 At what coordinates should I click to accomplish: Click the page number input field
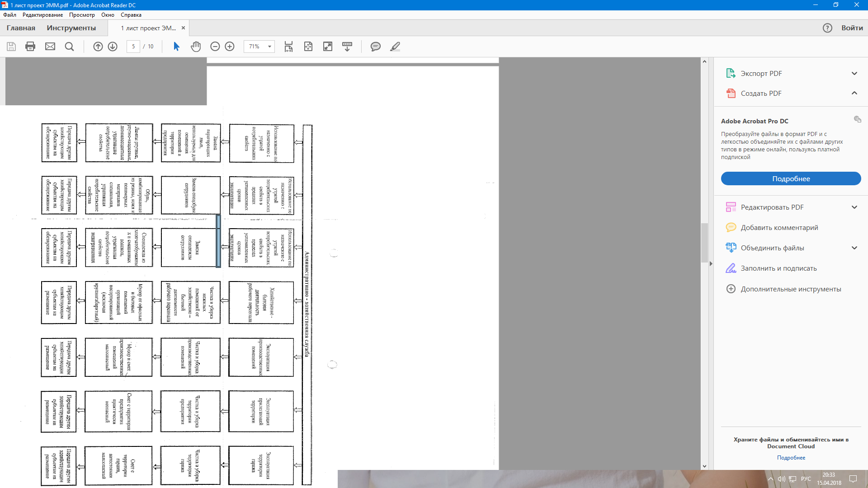(133, 47)
